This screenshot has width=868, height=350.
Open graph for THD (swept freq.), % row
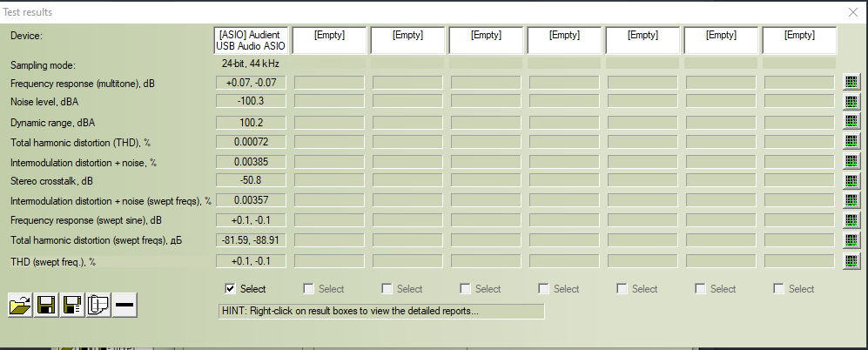click(x=851, y=261)
